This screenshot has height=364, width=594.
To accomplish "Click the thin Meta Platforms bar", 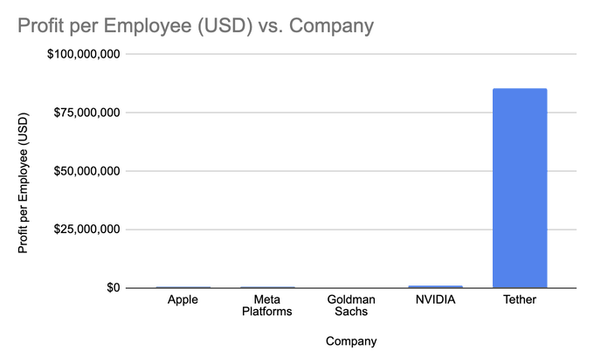I will click(267, 287).
